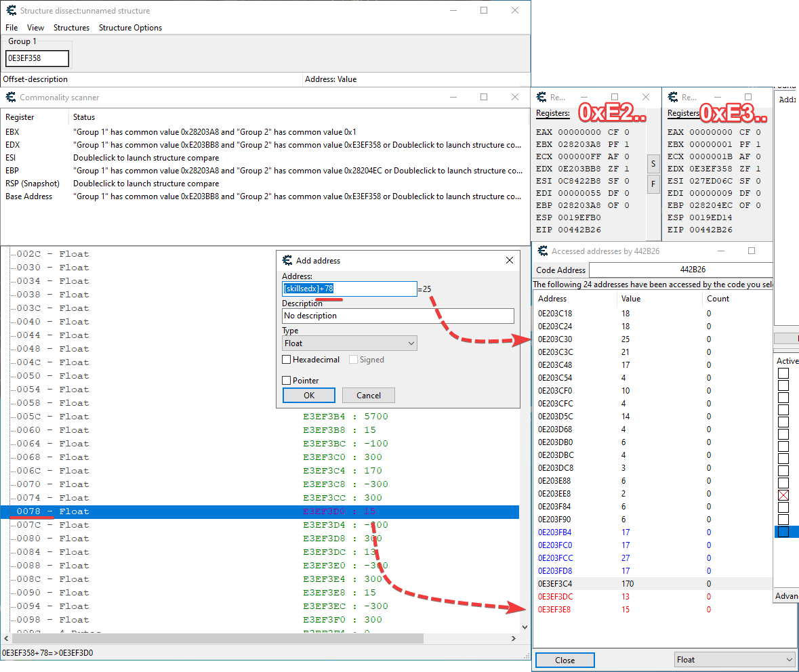Show FPU registers with the F button

pos(653,184)
